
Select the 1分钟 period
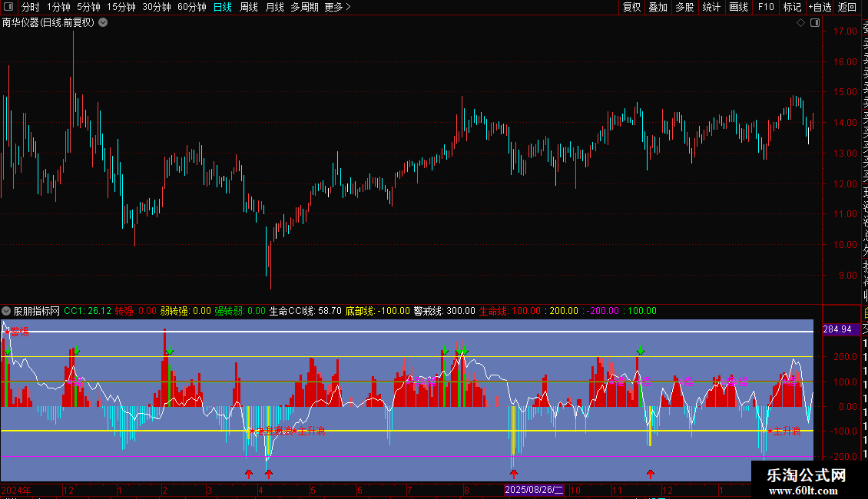tap(58, 7)
